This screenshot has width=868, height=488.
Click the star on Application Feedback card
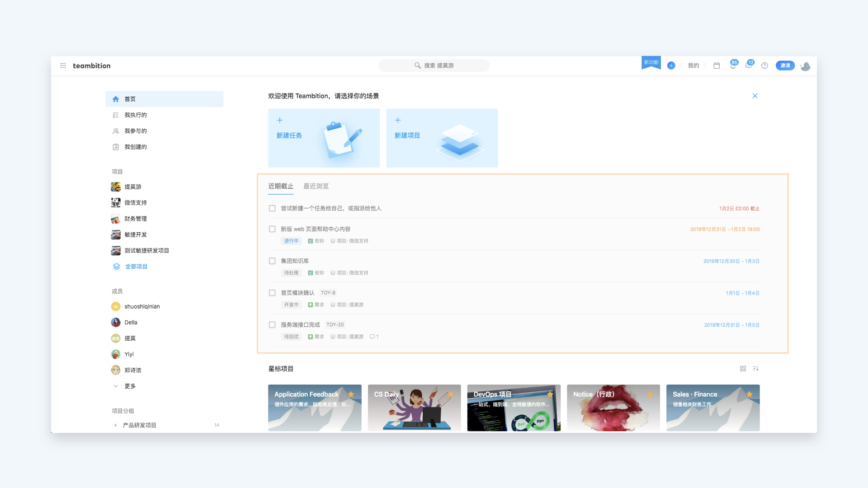pos(351,394)
